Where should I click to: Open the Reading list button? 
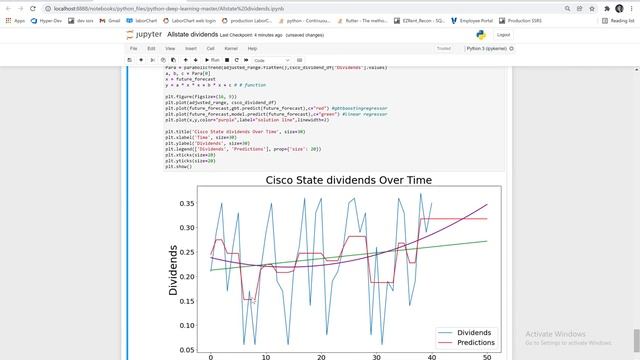(x=618, y=20)
